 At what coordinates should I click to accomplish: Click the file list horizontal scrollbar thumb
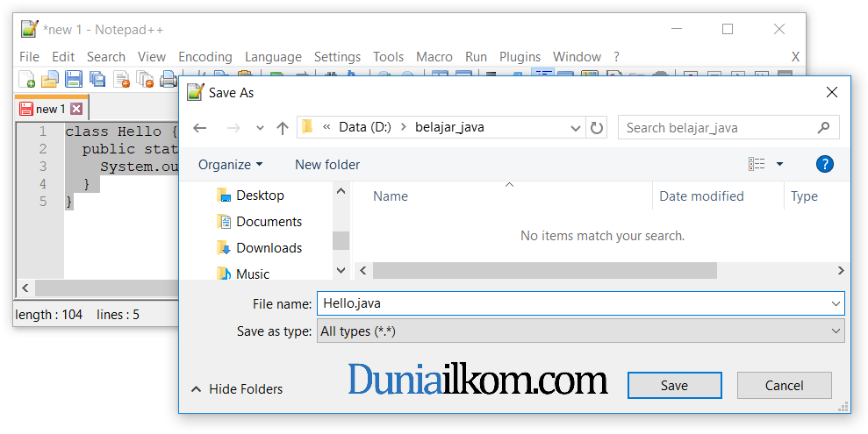click(545, 270)
